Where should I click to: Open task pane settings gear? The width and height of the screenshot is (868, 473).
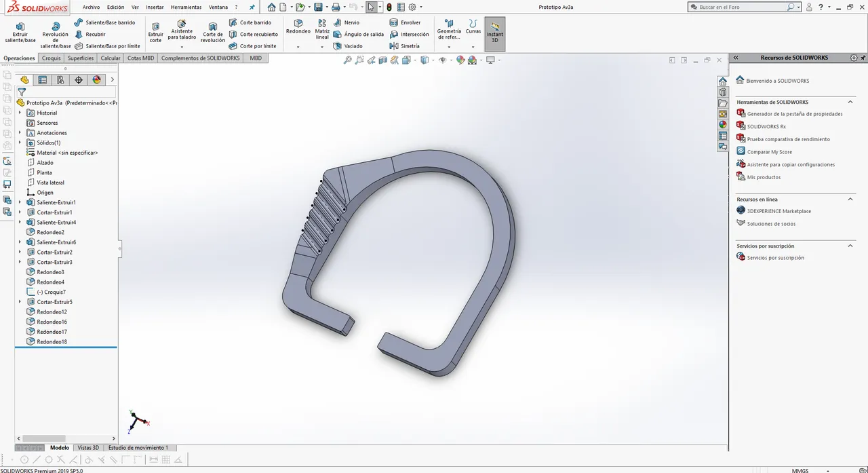click(854, 58)
